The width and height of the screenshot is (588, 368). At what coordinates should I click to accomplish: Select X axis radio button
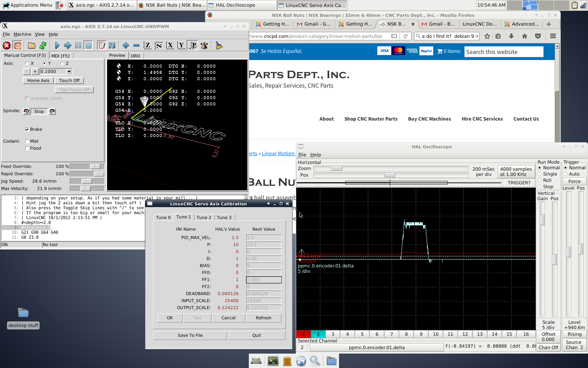27,63
